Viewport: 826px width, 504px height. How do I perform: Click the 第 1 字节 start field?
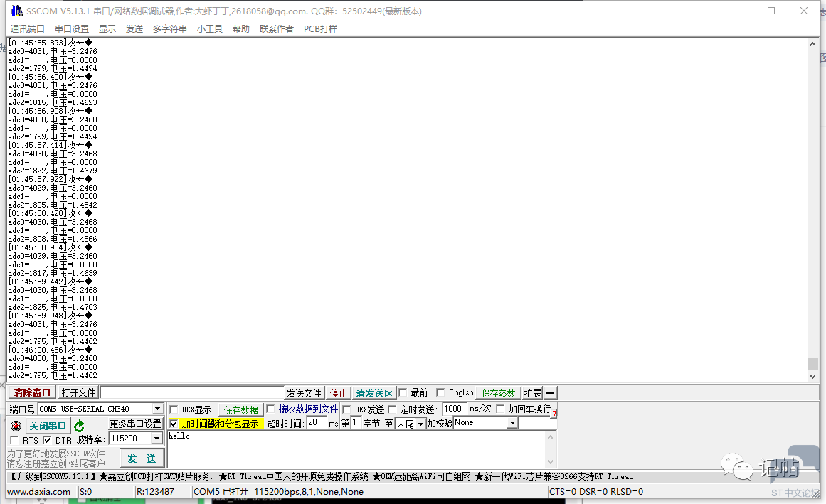tap(356, 422)
